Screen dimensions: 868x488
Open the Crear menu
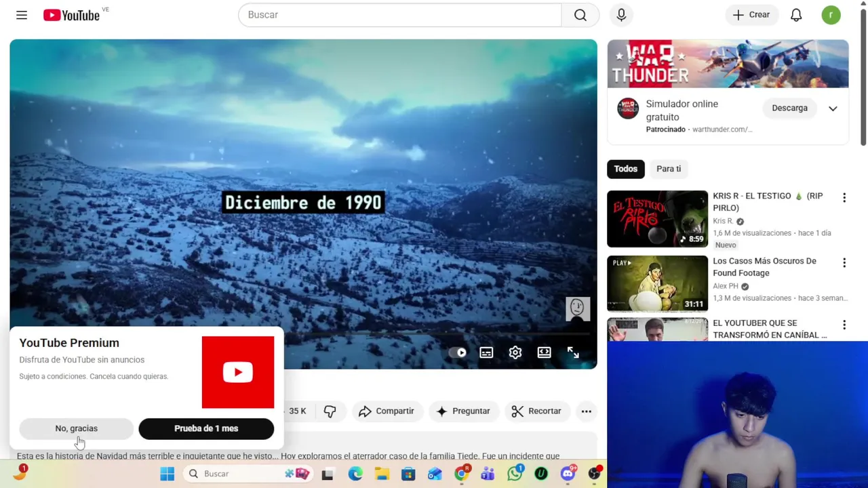pyautogui.click(x=751, y=15)
